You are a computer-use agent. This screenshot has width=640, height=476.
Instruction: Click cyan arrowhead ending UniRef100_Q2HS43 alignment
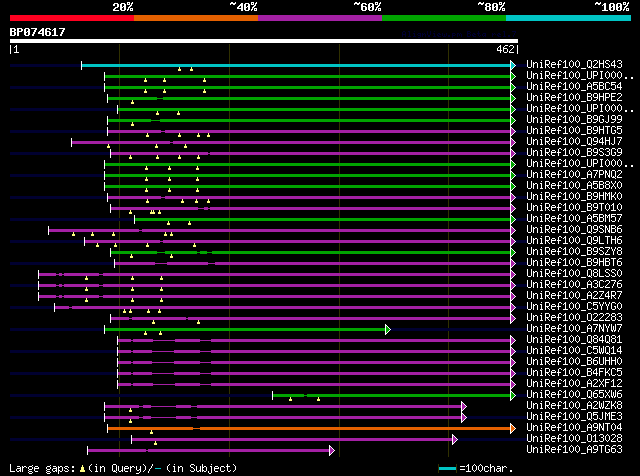[513, 65]
